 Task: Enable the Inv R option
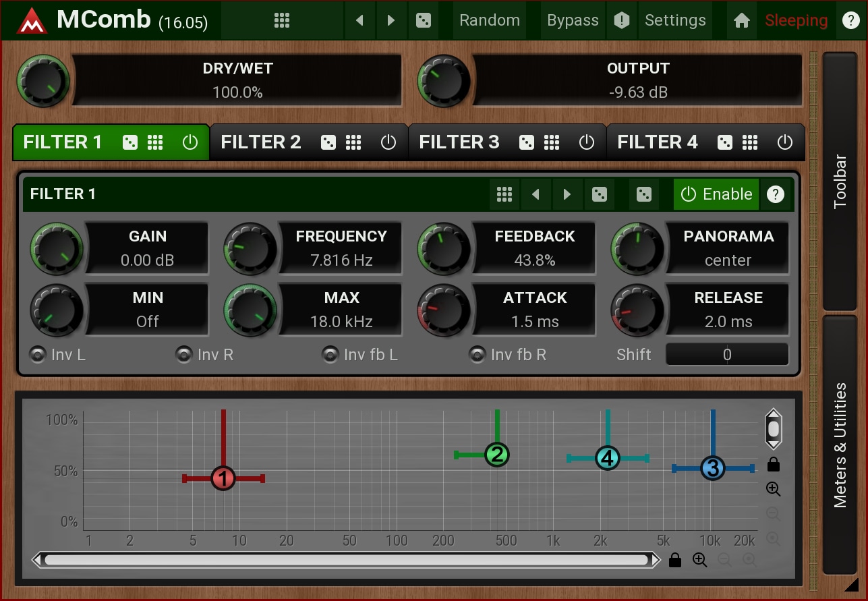click(204, 355)
